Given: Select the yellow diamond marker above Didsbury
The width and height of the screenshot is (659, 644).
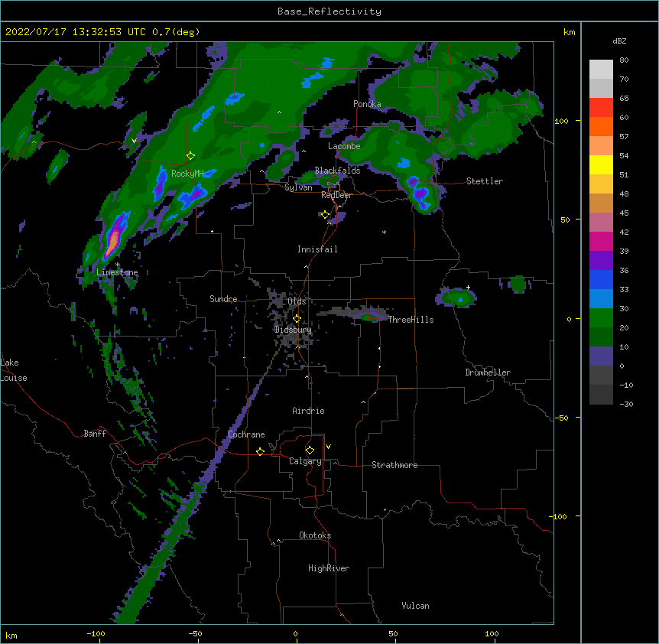Looking at the screenshot, I should pyautogui.click(x=297, y=319).
